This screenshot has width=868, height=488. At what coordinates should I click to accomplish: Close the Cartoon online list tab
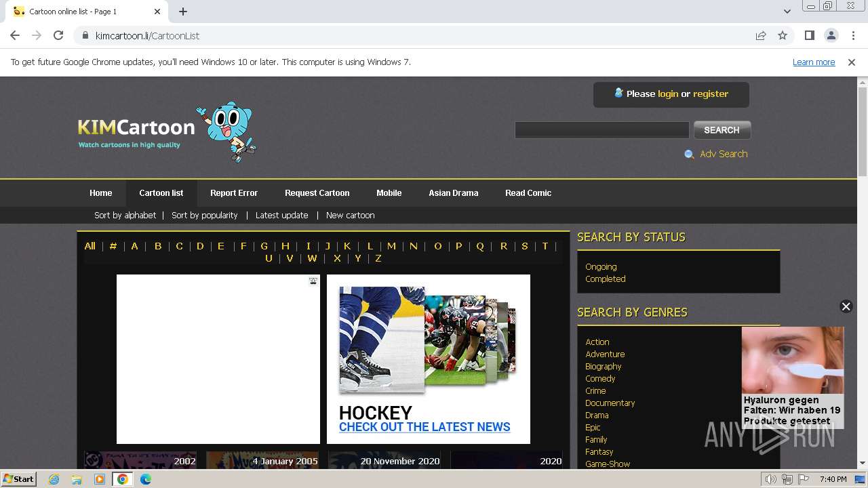(x=157, y=11)
